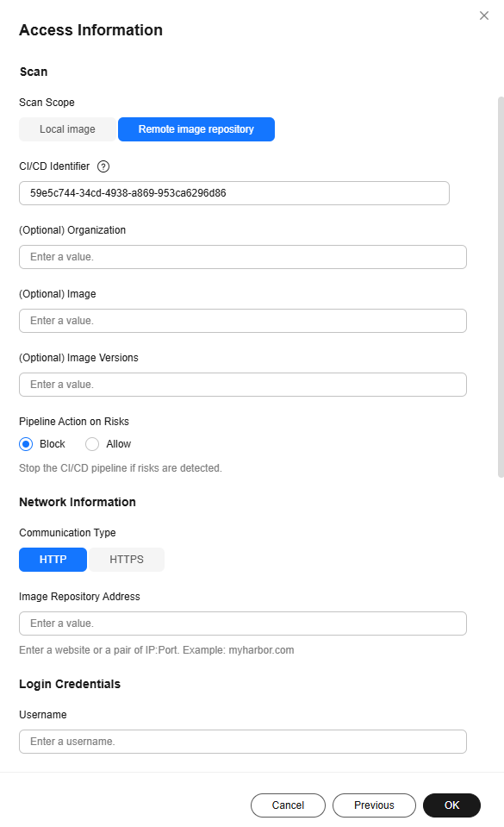The width and height of the screenshot is (504, 827).
Task: Go back with the Previous button
Action: click(x=374, y=805)
